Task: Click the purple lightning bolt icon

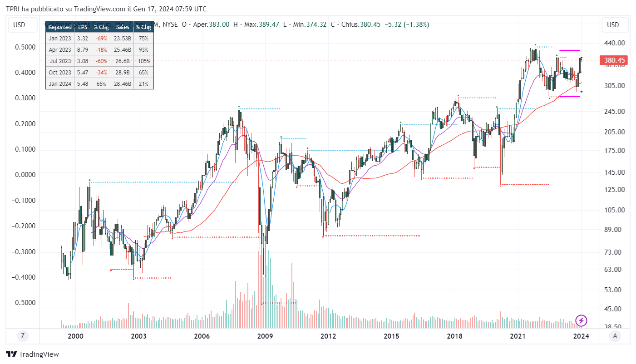Action: point(581,320)
